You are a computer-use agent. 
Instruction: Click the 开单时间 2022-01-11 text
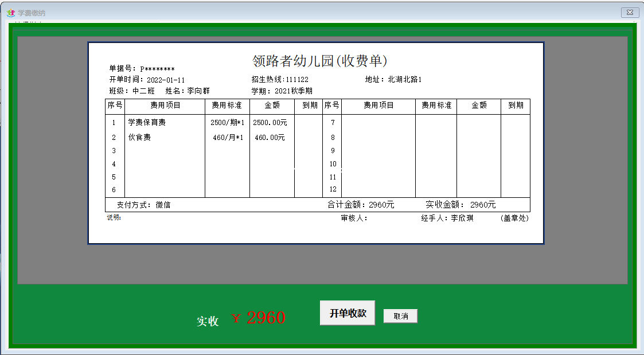coord(147,80)
